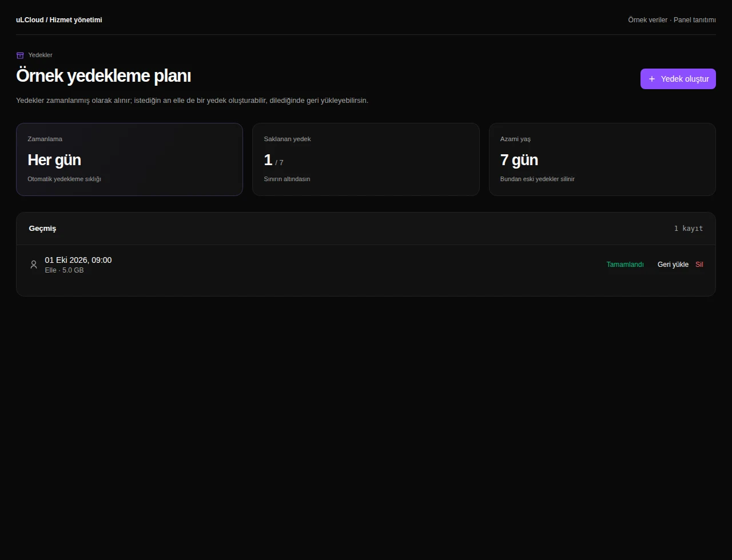Click the Geçmiş section title
Screen dimensions: 732x560
coord(43,229)
